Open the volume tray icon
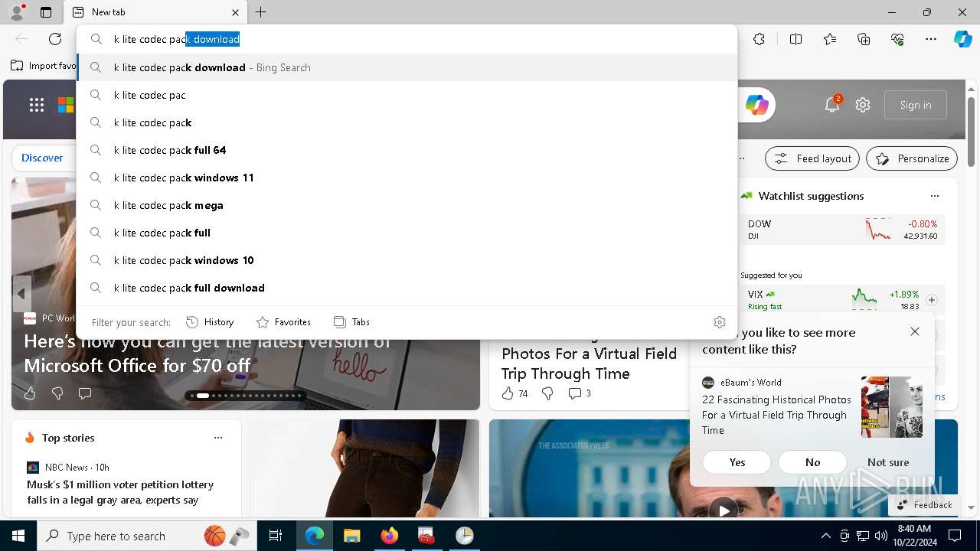Image resolution: width=980 pixels, height=551 pixels. click(880, 536)
